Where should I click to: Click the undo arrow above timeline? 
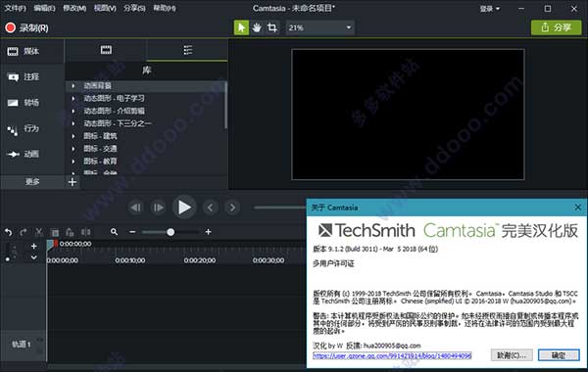coord(8,232)
